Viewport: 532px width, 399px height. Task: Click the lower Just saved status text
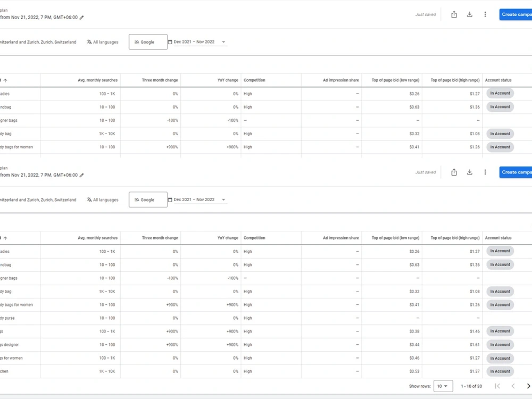click(426, 172)
